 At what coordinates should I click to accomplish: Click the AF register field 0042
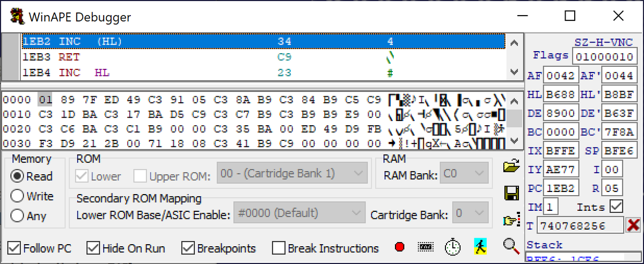tap(561, 75)
